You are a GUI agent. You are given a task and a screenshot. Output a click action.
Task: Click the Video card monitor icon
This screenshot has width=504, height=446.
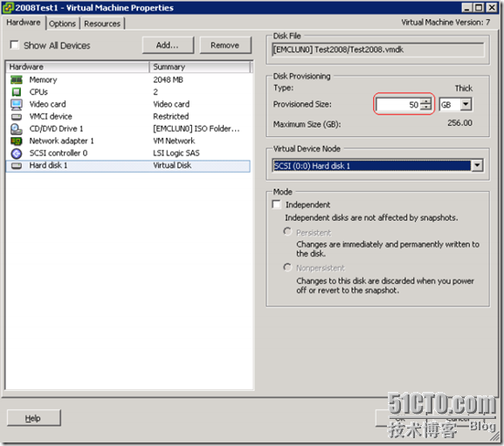(17, 104)
